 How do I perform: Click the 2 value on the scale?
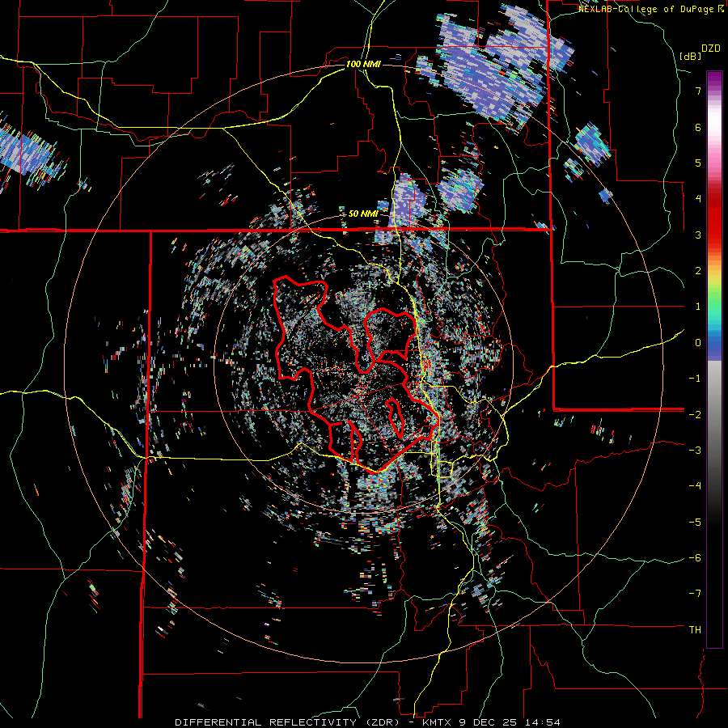698,271
